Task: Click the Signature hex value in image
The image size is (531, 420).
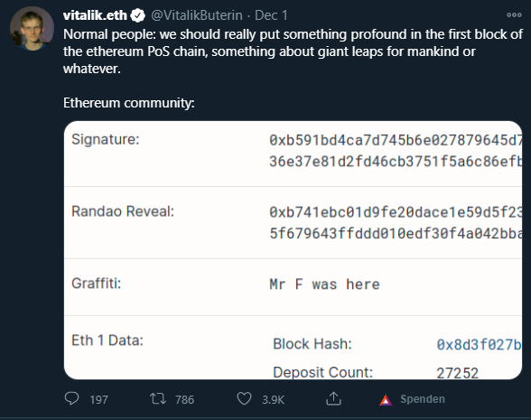Action: coord(396,151)
